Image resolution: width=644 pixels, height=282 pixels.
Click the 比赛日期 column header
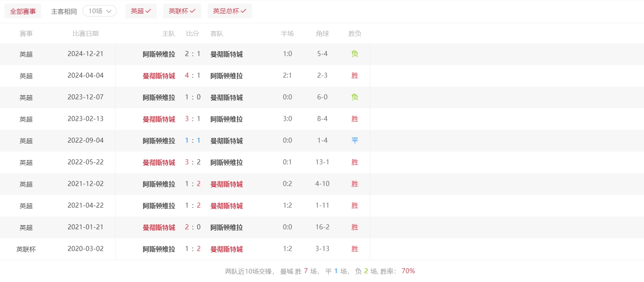pyautogui.click(x=85, y=34)
